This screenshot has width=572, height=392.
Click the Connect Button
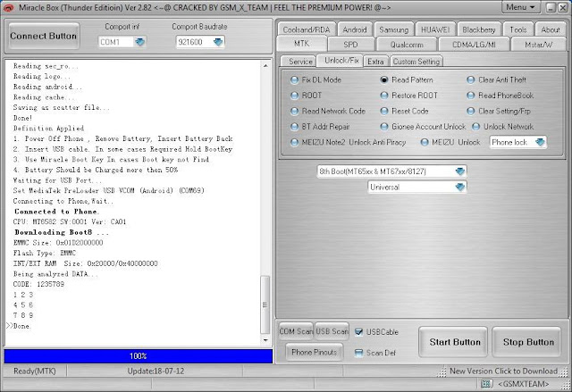44,36
